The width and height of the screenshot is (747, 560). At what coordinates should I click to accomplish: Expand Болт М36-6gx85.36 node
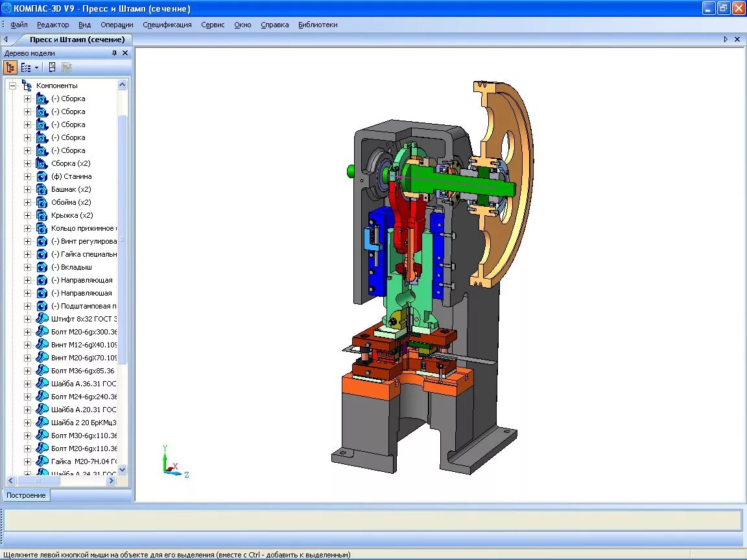click(27, 371)
